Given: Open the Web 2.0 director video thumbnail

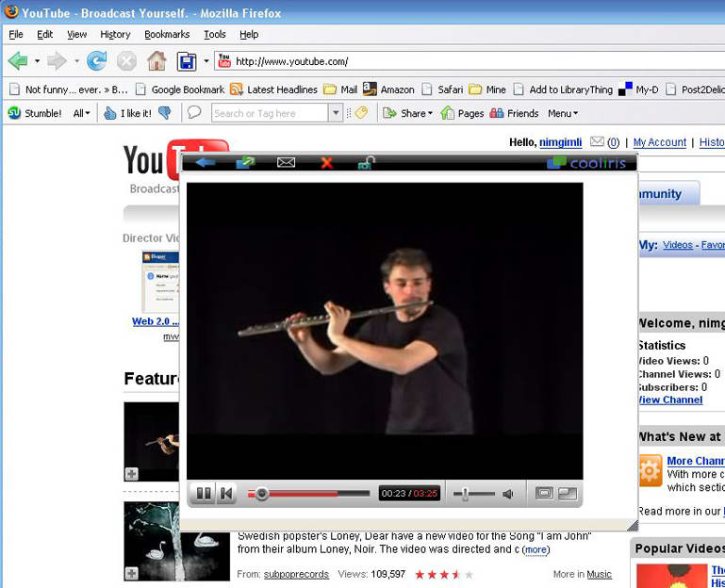Looking at the screenshot, I should [160, 282].
